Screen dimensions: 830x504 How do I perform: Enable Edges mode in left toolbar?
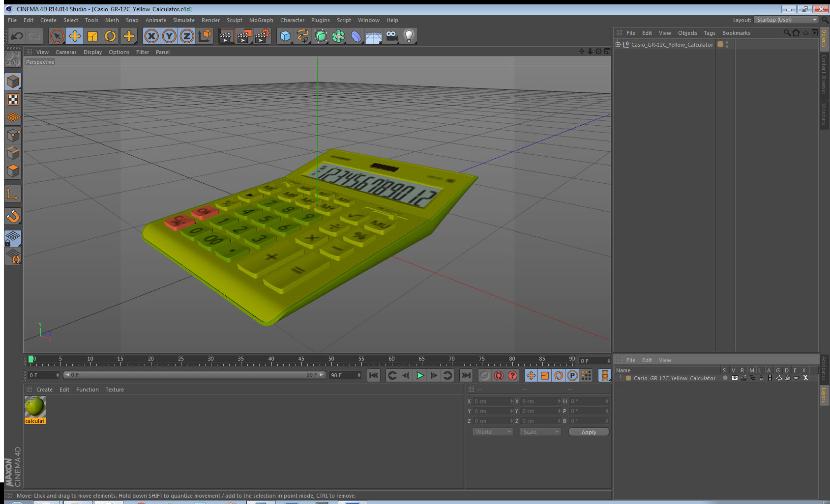[x=13, y=153]
